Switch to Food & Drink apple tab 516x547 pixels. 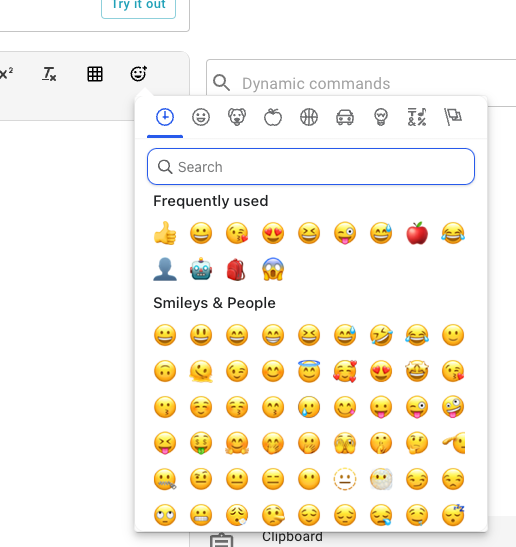pyautogui.click(x=273, y=117)
